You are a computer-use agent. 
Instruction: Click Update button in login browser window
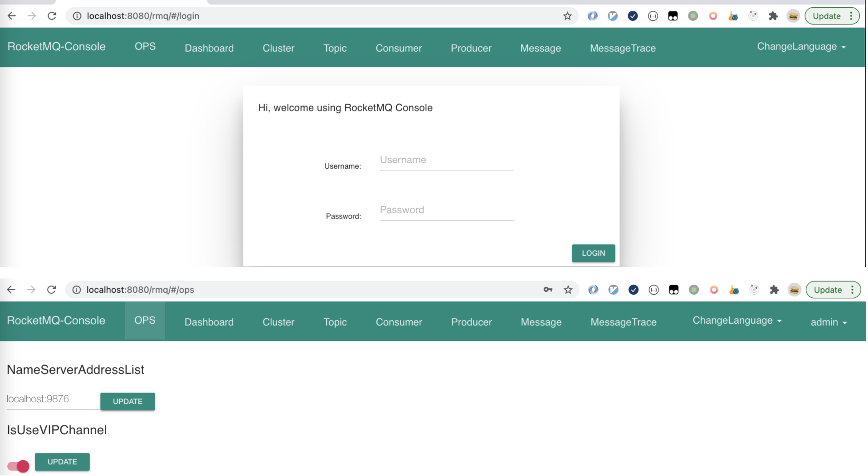point(827,16)
